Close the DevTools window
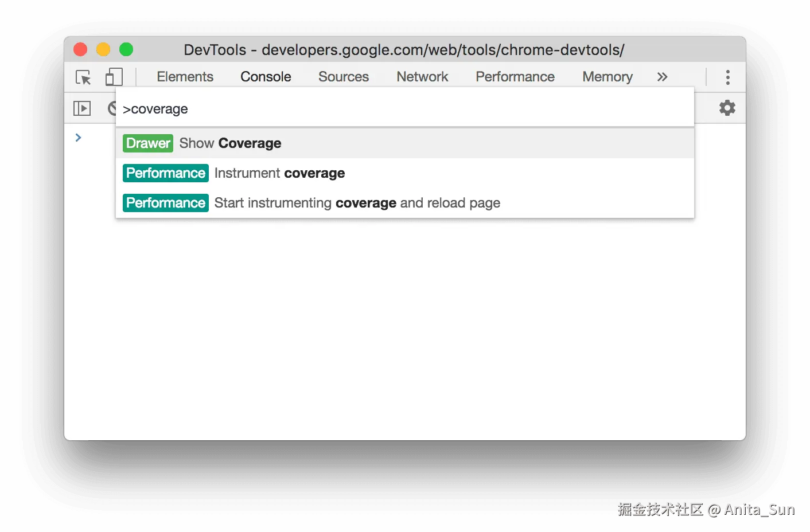Screen dimensions: 810x532 click(80, 50)
